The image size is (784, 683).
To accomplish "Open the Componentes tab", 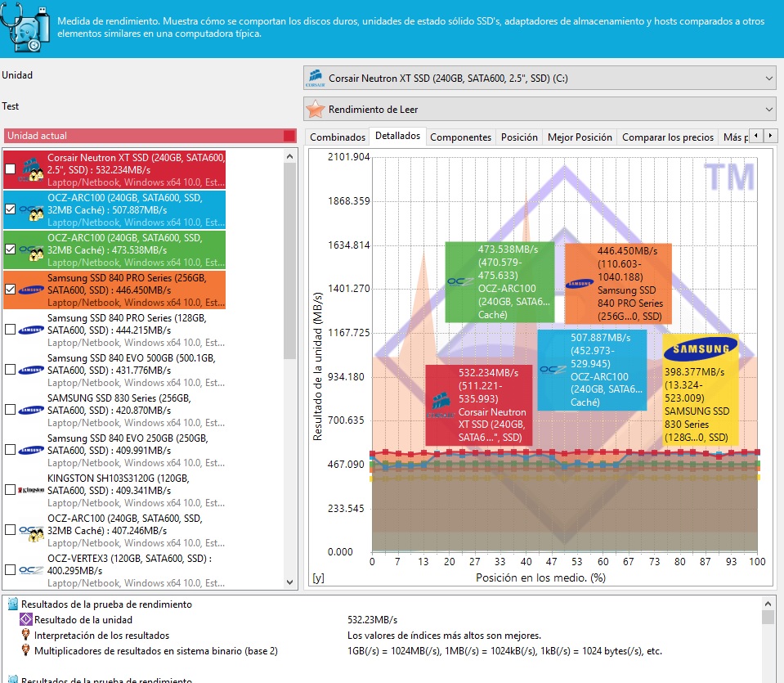I will 460,137.
